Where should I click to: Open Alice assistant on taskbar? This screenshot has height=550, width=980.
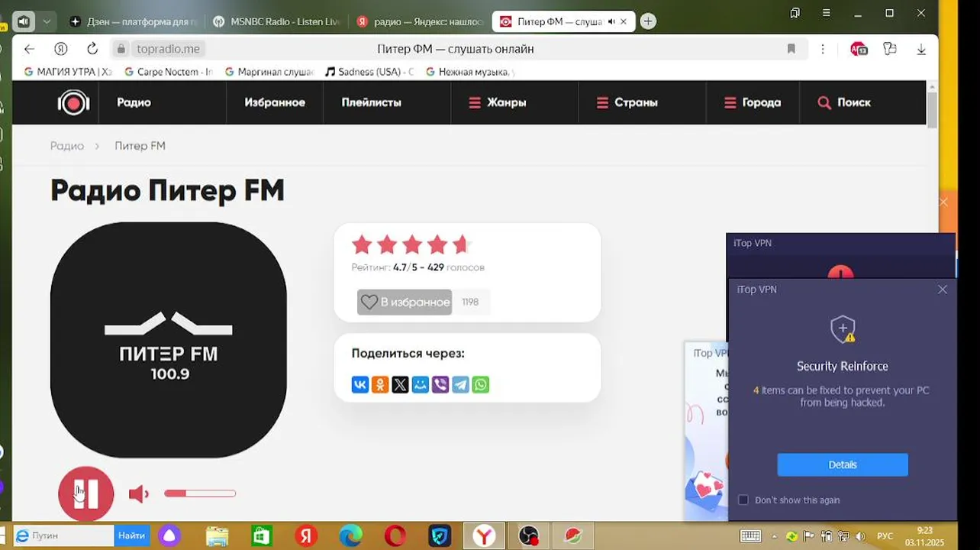(x=168, y=535)
